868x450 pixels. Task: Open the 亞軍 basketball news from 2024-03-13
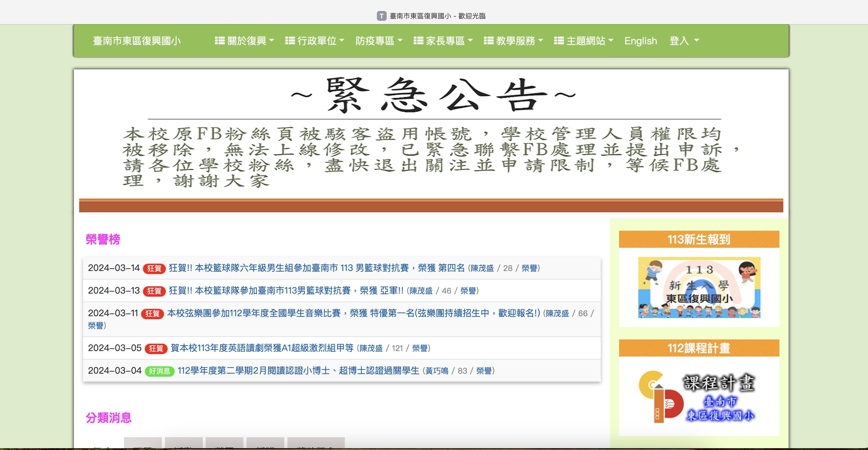[x=286, y=291]
